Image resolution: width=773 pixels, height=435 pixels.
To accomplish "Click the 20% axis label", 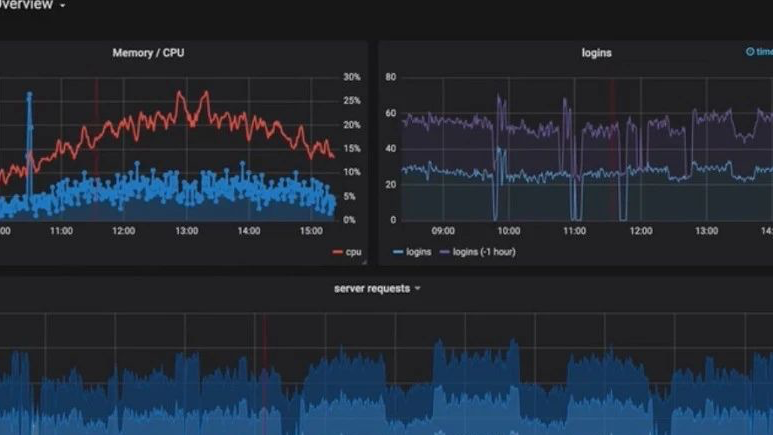I will click(x=351, y=125).
